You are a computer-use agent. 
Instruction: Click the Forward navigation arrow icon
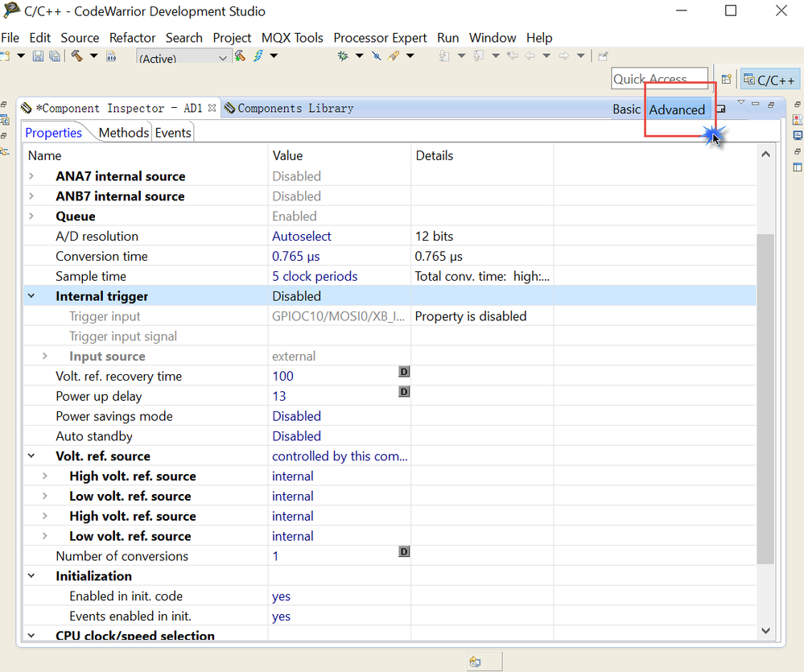pos(564,56)
